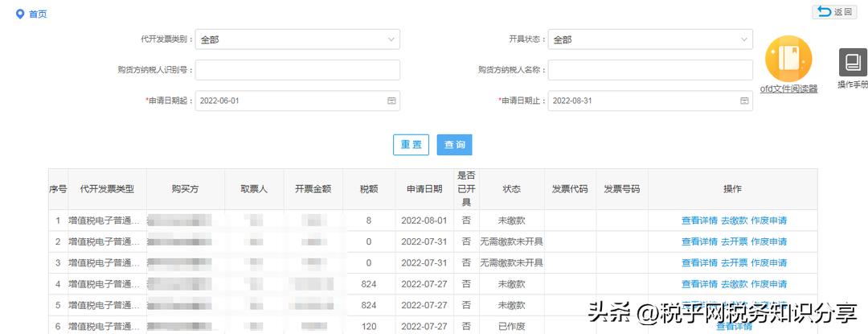Click the 是否已开具 column header

coord(466,189)
